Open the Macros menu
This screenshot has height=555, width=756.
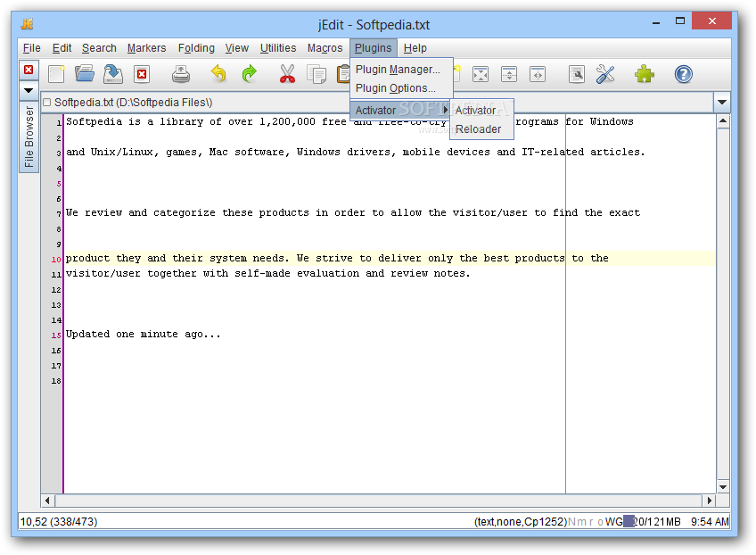click(325, 48)
